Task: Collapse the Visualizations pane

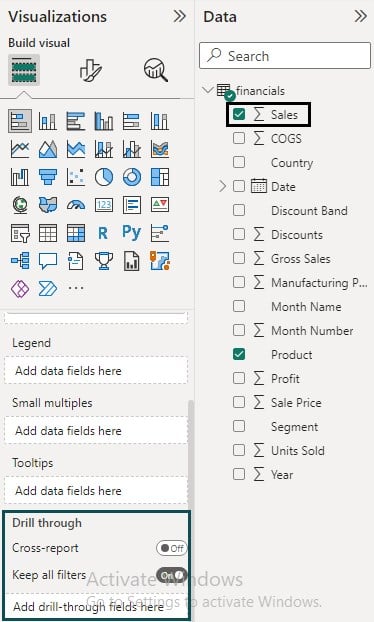Action: 180,16
